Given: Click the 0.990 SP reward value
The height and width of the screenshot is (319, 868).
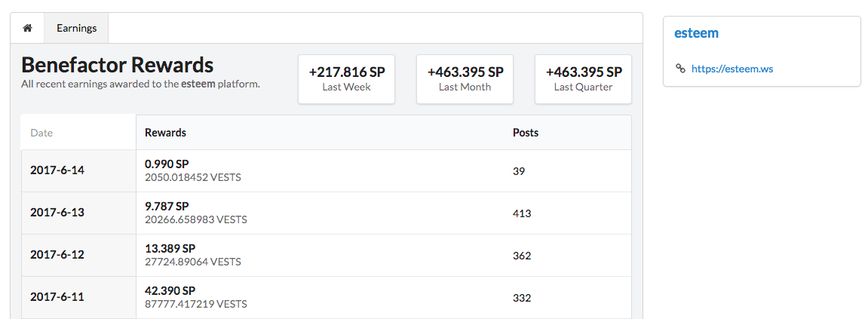Looking at the screenshot, I should tap(167, 164).
